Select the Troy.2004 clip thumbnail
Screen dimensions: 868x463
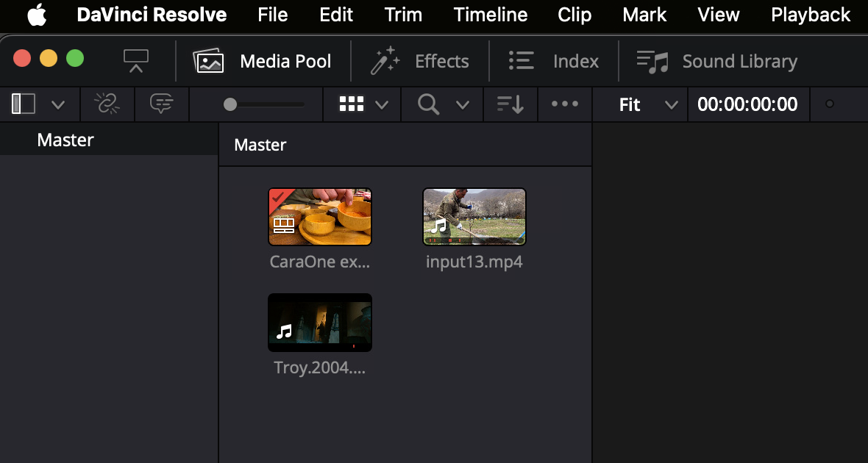[x=320, y=323]
